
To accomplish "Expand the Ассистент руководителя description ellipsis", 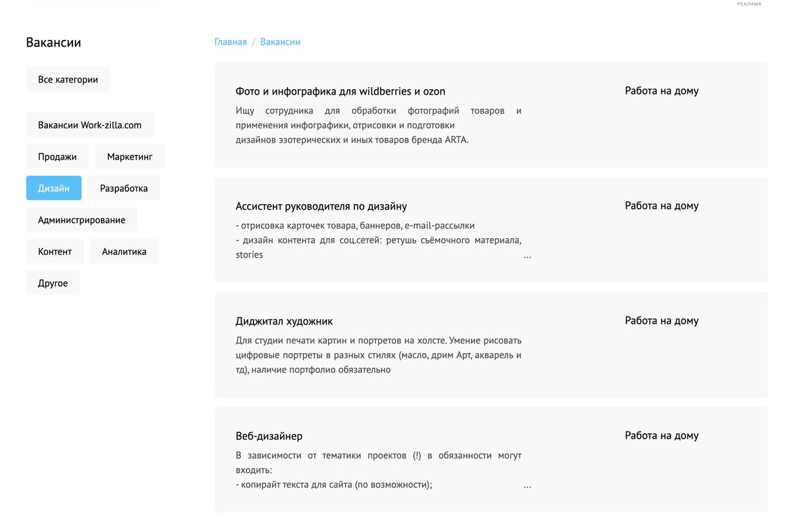I will pos(527,256).
